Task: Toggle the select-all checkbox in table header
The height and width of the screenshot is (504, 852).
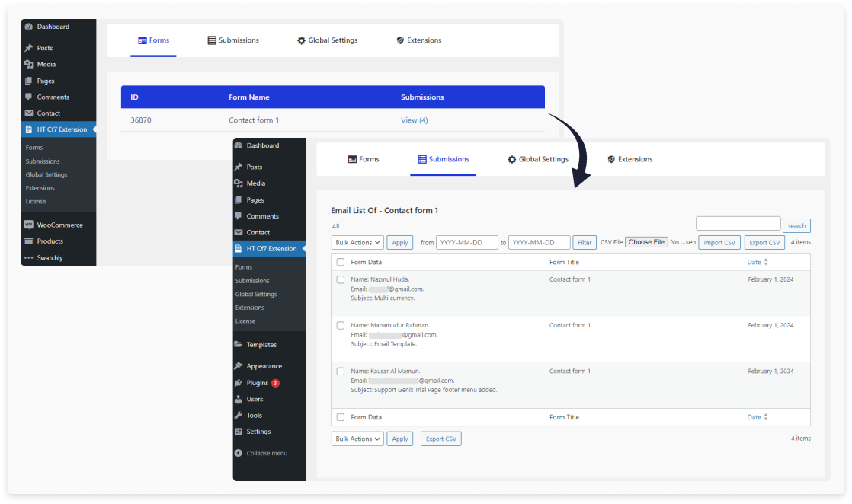Action: point(341,262)
